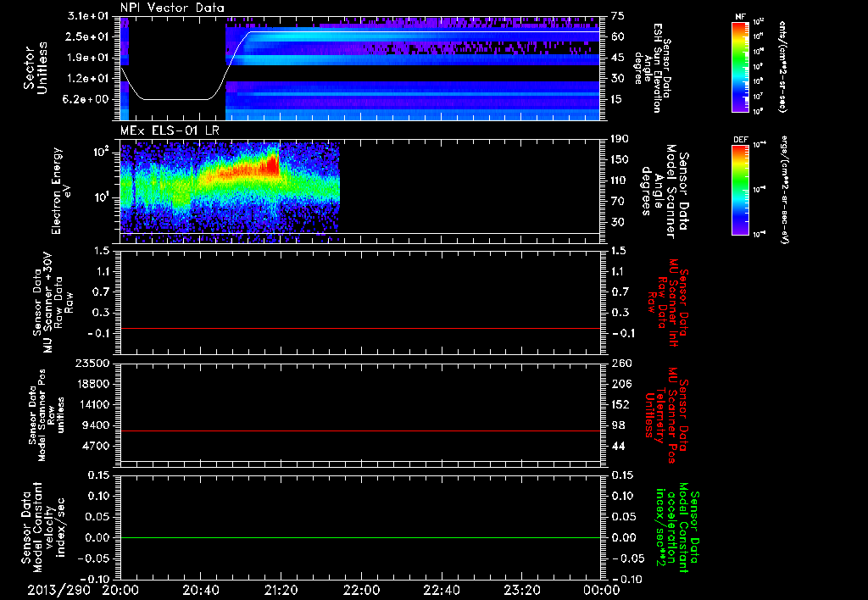Click the "3.1e+01" sector tick label

(88, 16)
